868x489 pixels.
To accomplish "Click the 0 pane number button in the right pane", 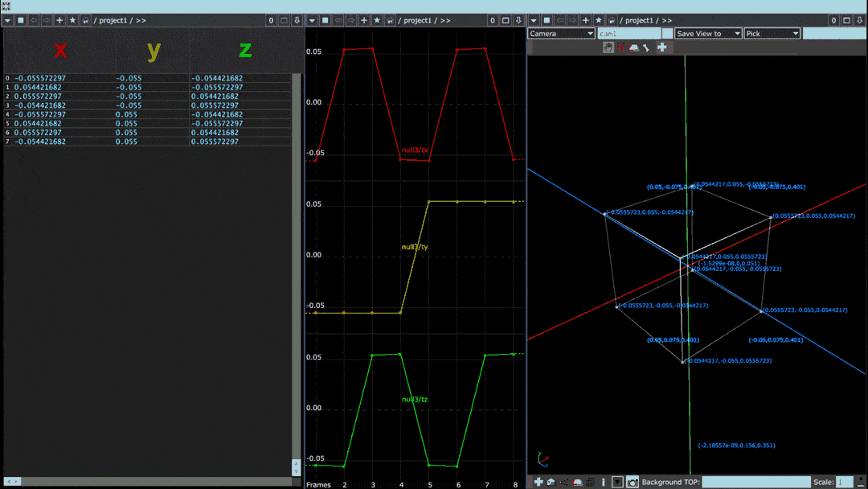I will coord(833,20).
